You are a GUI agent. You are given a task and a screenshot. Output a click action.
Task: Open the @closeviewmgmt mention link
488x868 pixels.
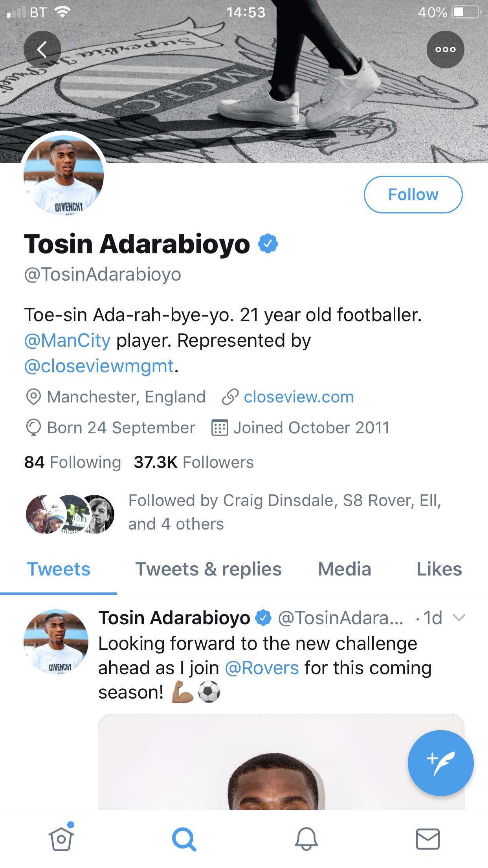99,366
